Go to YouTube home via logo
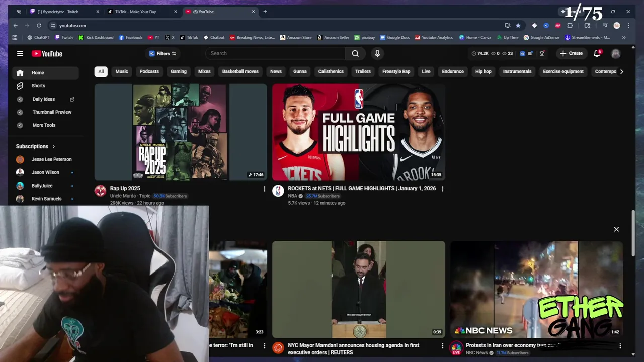Viewport: 644px width, 362px height. click(47, 54)
